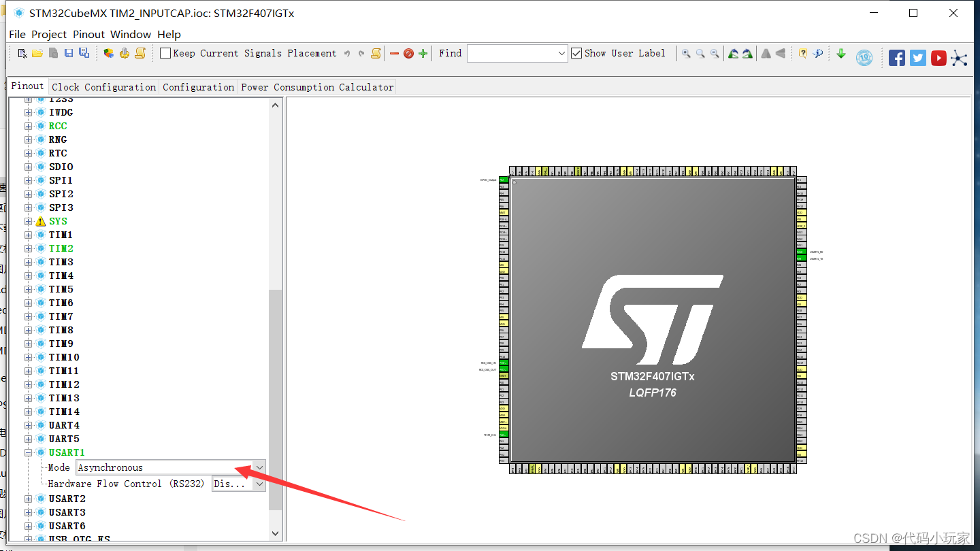Open help via the yellow question icon
Viewport: 980px width, 551px height.
pyautogui.click(x=803, y=53)
